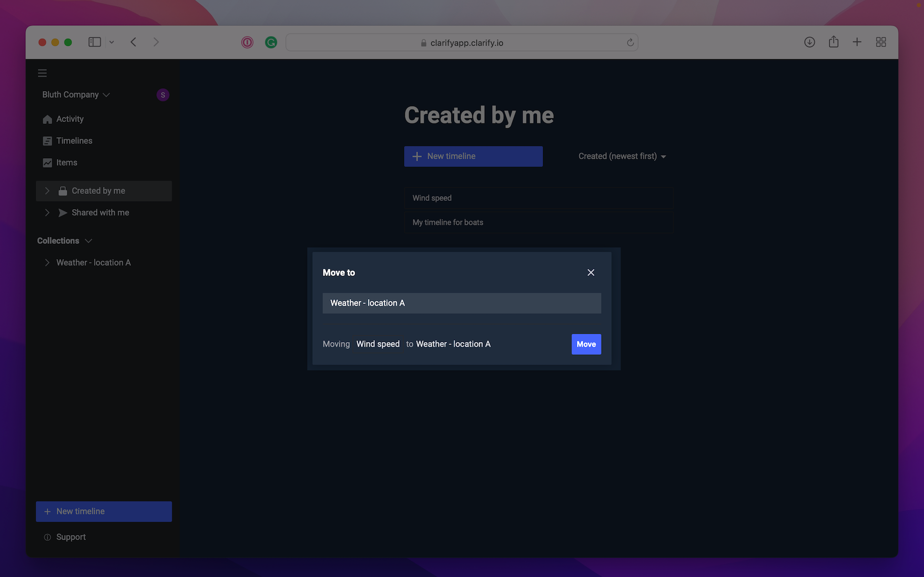Expand the Shared with me tree
Image resolution: width=924 pixels, height=577 pixels.
47,213
